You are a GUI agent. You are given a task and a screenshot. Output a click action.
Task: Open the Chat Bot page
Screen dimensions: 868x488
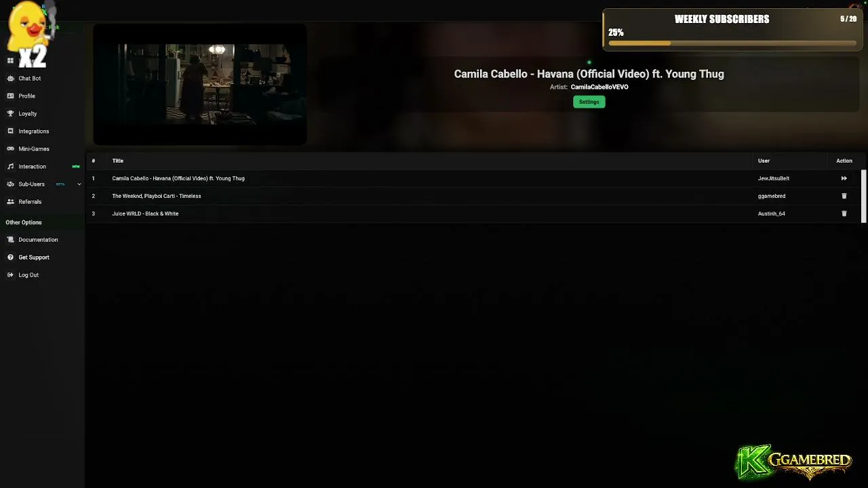point(30,79)
